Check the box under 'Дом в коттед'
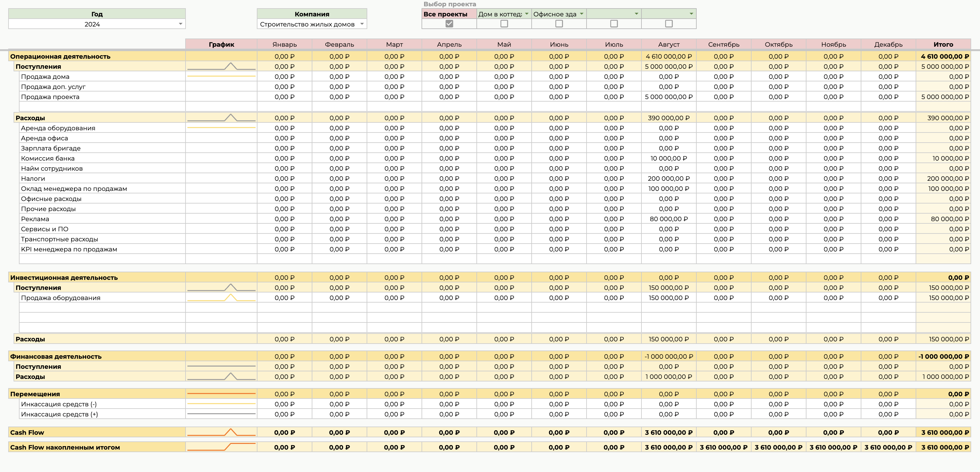The height and width of the screenshot is (472, 980). tap(504, 24)
